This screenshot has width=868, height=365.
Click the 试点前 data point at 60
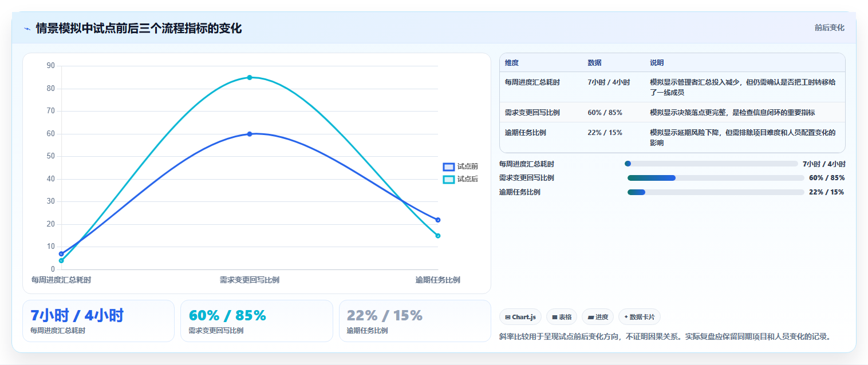tap(250, 134)
